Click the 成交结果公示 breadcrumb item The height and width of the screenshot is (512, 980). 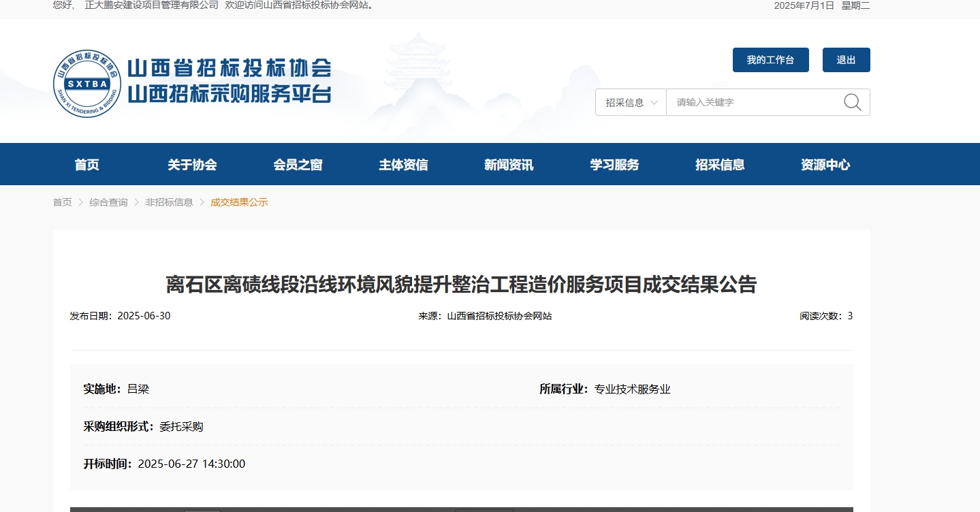pyautogui.click(x=239, y=202)
